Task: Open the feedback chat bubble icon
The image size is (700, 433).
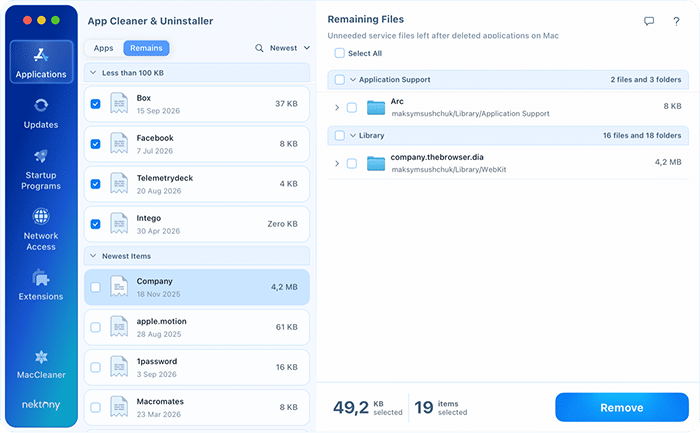Action: pyautogui.click(x=649, y=21)
